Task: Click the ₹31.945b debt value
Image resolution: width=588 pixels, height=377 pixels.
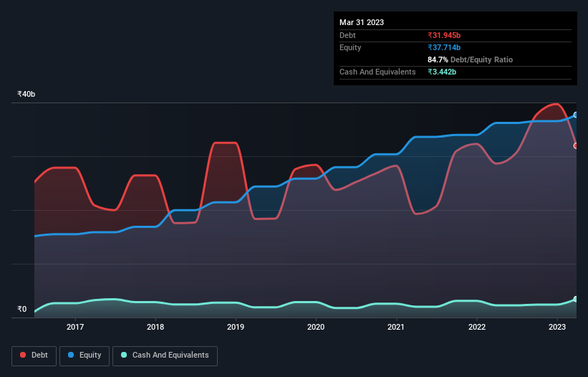Action: pos(444,35)
